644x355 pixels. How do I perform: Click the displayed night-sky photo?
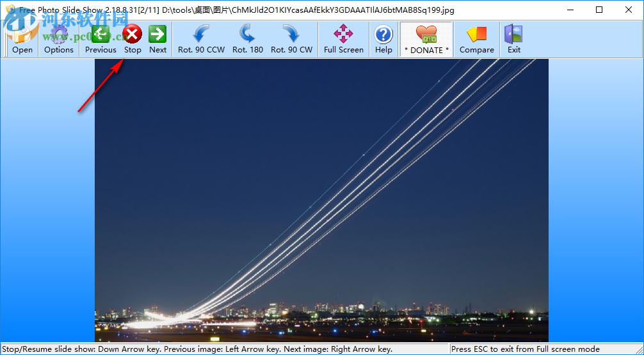321,200
